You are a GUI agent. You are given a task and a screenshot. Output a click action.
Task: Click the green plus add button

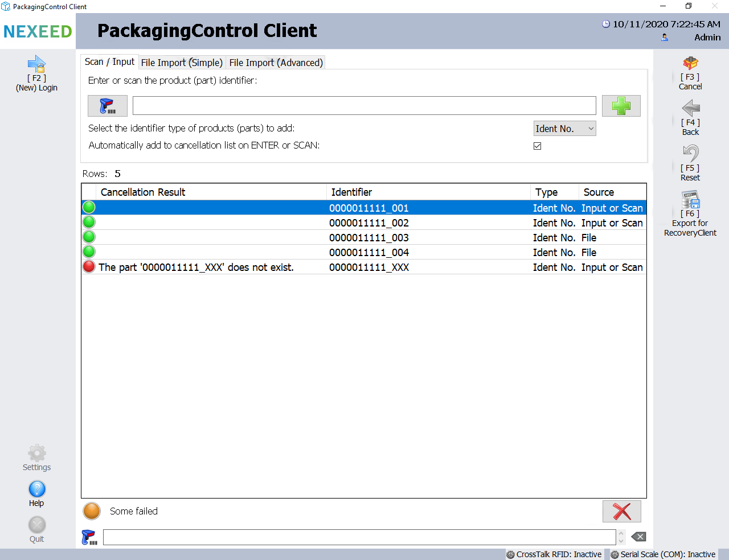click(x=621, y=106)
